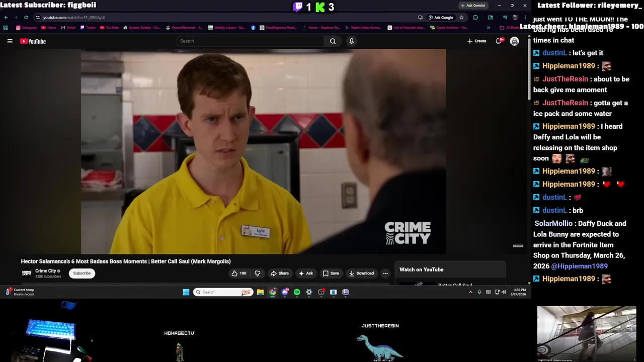Subscribe to the Crime City channel
Image resolution: width=644 pixels, height=362 pixels.
[x=82, y=274]
